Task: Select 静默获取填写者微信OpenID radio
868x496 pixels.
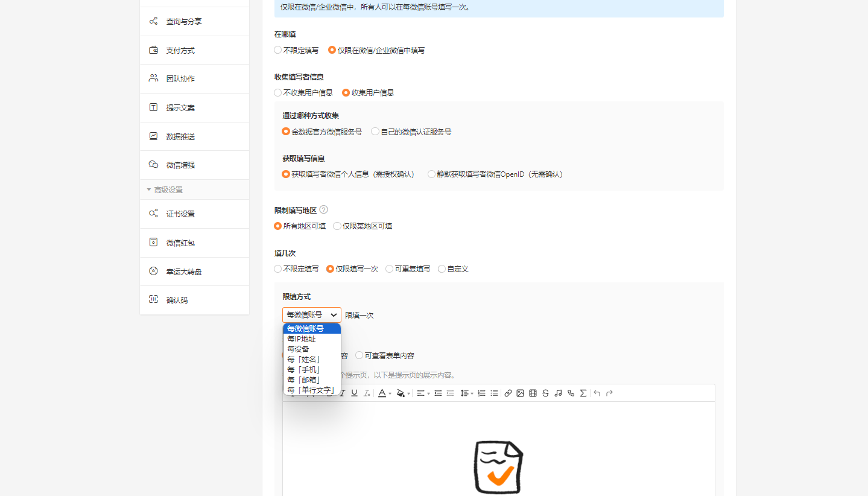Action: pos(431,174)
